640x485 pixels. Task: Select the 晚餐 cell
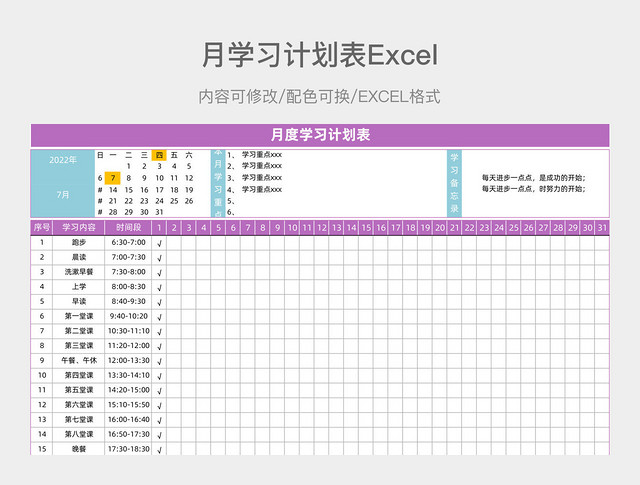coord(79,449)
